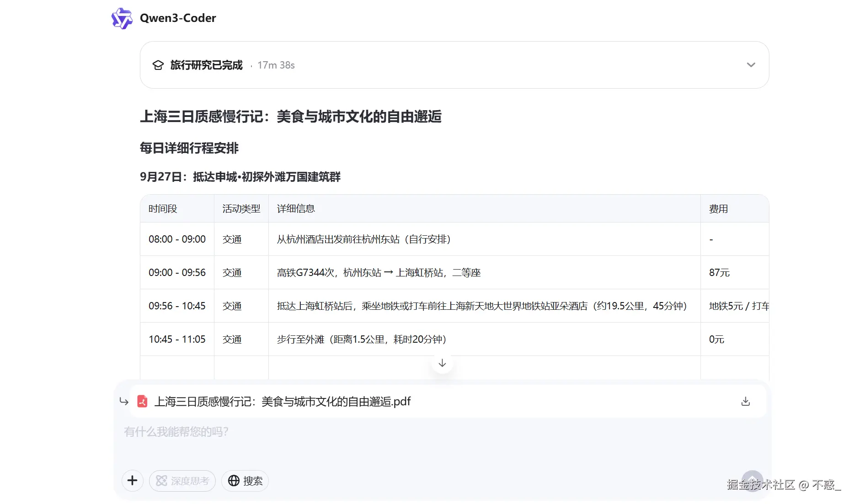Click the 17m 38s duration text
The height and width of the screenshot is (504, 854).
point(276,65)
